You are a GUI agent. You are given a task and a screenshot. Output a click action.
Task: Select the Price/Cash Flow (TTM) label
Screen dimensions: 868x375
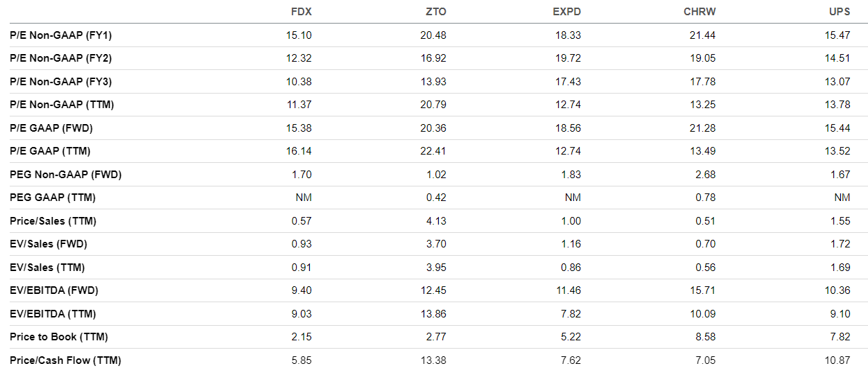(66, 360)
